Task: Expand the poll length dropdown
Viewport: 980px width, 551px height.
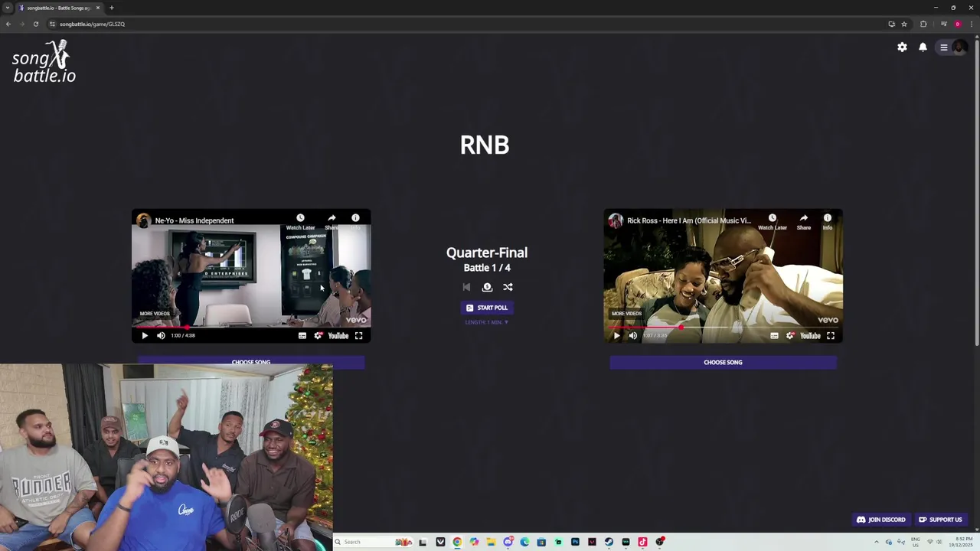Action: (x=487, y=322)
